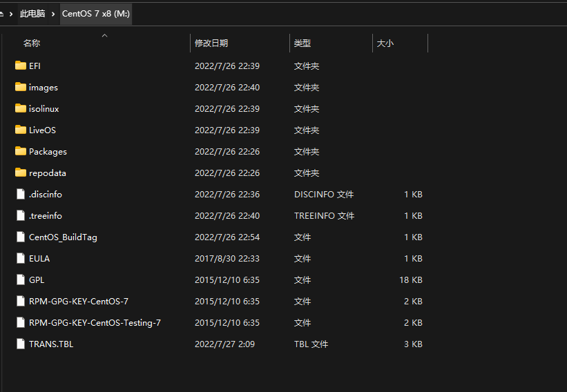Select the .discinfo file name
This screenshot has width=567, height=392.
(46, 195)
